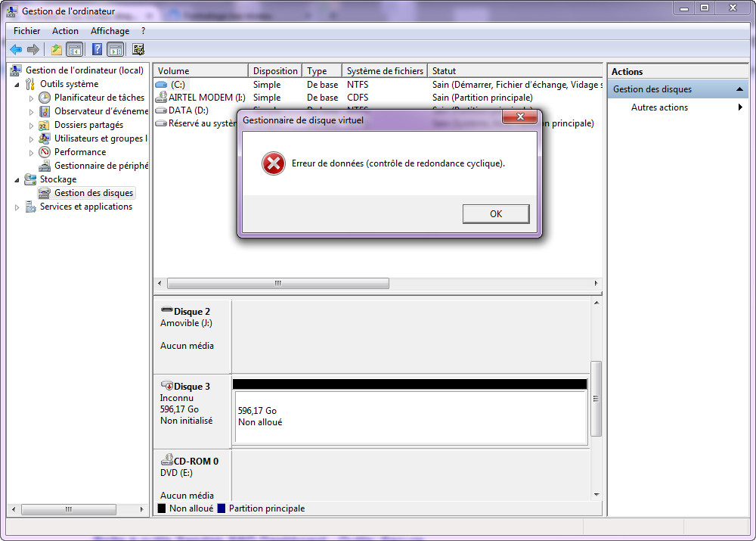Click the DATA (D:) drive icon
Image resolution: width=756 pixels, height=541 pixels.
[161, 110]
